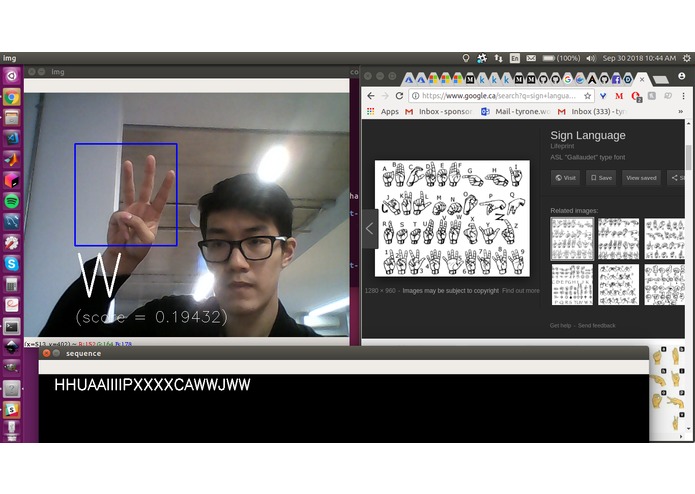Click the Visit button
Screen dimensions: 695x494
[x=566, y=178]
